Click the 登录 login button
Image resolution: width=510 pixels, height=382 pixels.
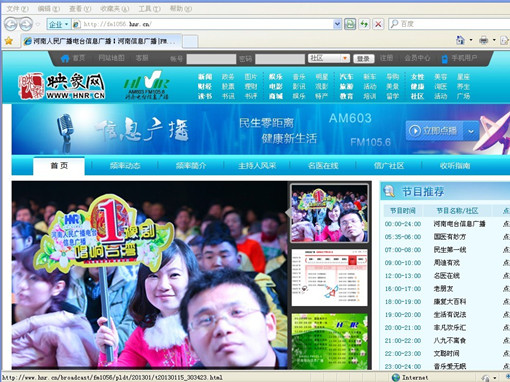click(363, 59)
